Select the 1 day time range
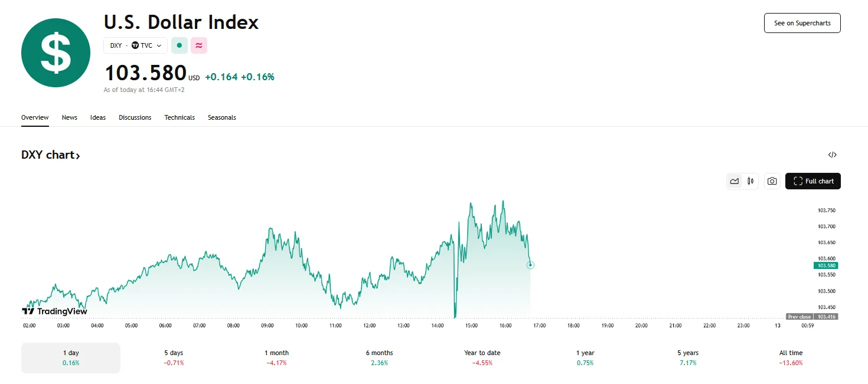The height and width of the screenshot is (384, 868). pos(71,357)
